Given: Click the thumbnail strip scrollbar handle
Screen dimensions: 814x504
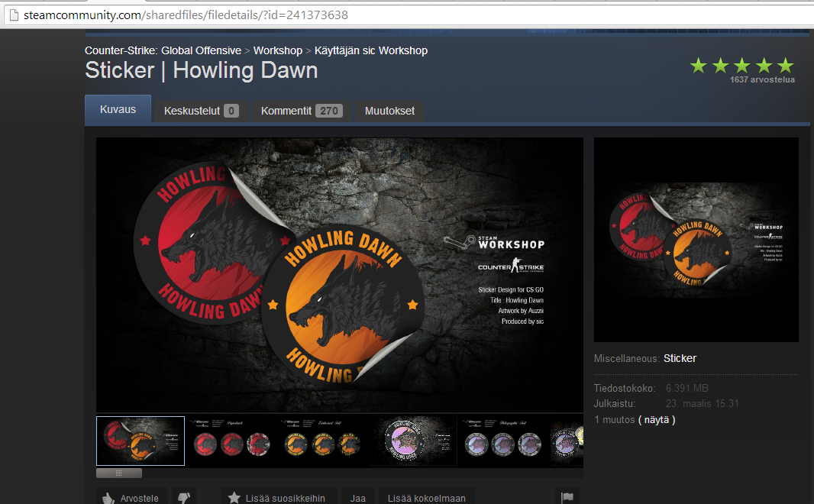Looking at the screenshot, I should [118, 473].
